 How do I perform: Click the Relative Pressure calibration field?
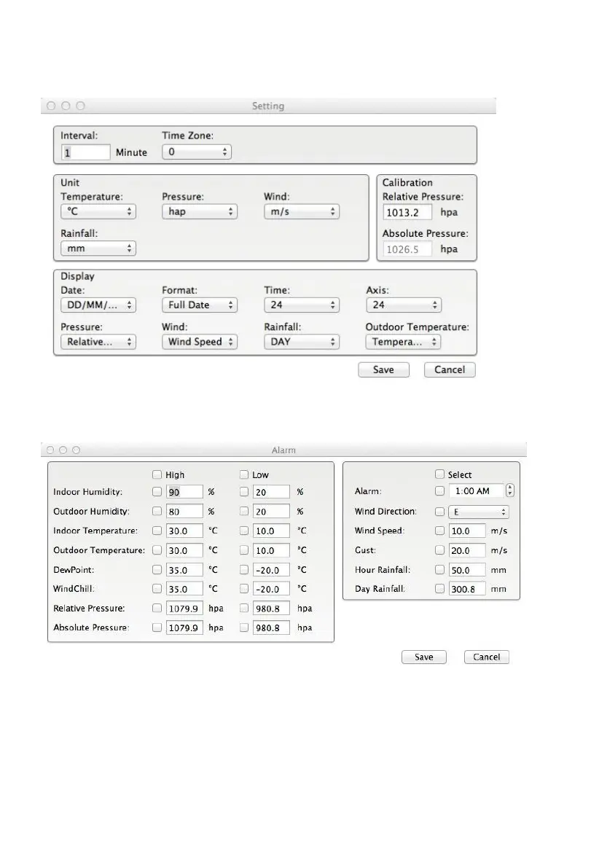[407, 213]
